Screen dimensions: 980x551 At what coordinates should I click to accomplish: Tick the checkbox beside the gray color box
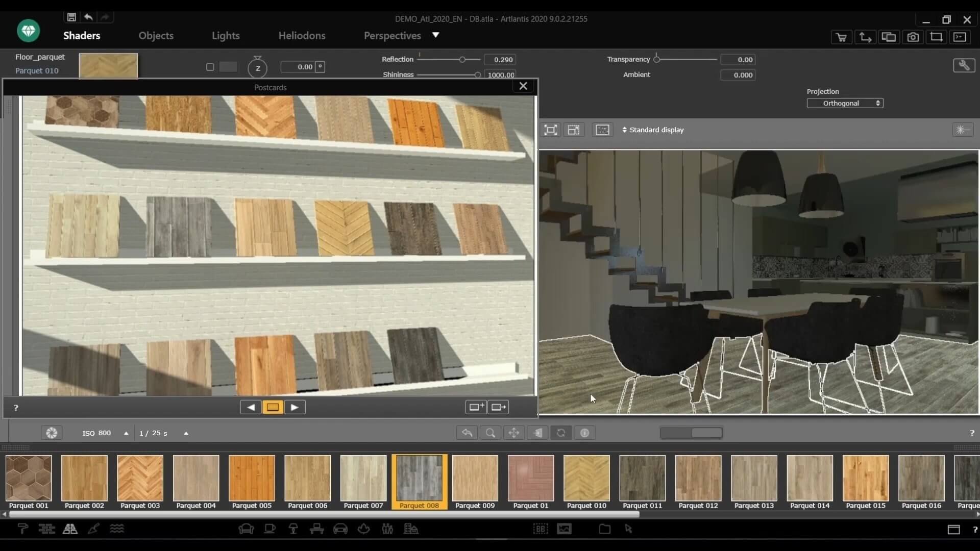click(x=210, y=67)
